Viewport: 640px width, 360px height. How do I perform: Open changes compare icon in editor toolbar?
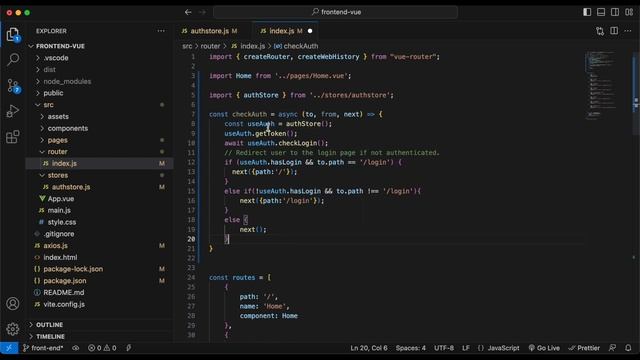[600, 31]
